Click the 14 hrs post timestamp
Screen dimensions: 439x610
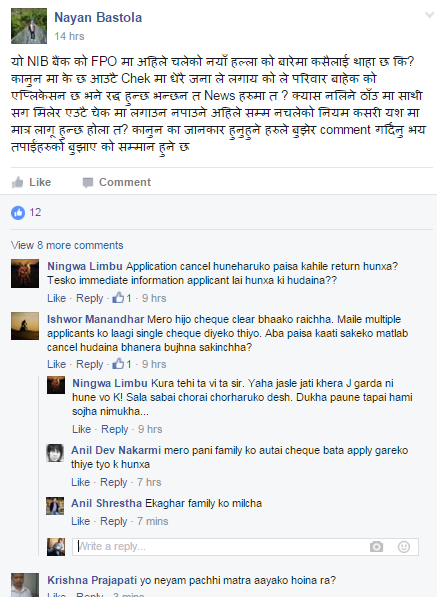click(x=69, y=36)
